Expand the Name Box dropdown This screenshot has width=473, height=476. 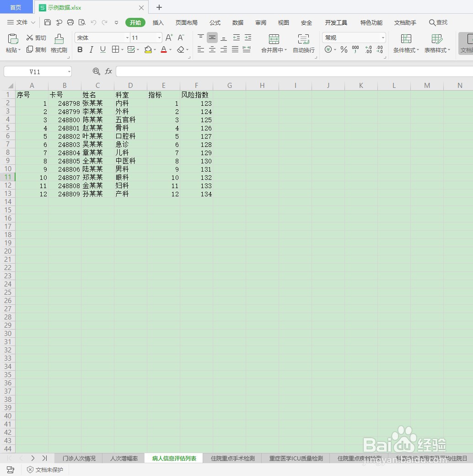69,72
